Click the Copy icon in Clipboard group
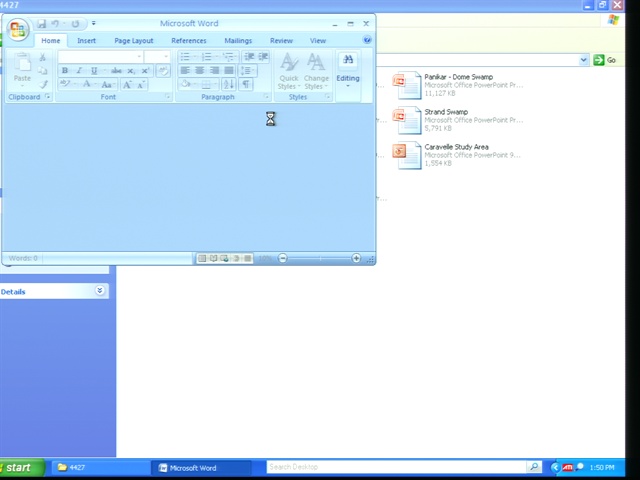 click(x=42, y=71)
